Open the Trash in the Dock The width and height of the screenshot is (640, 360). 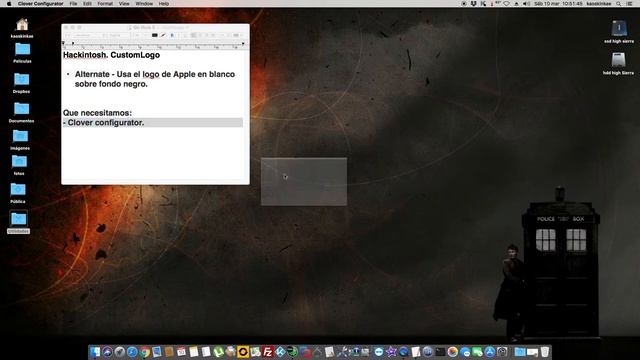pyautogui.click(x=544, y=352)
